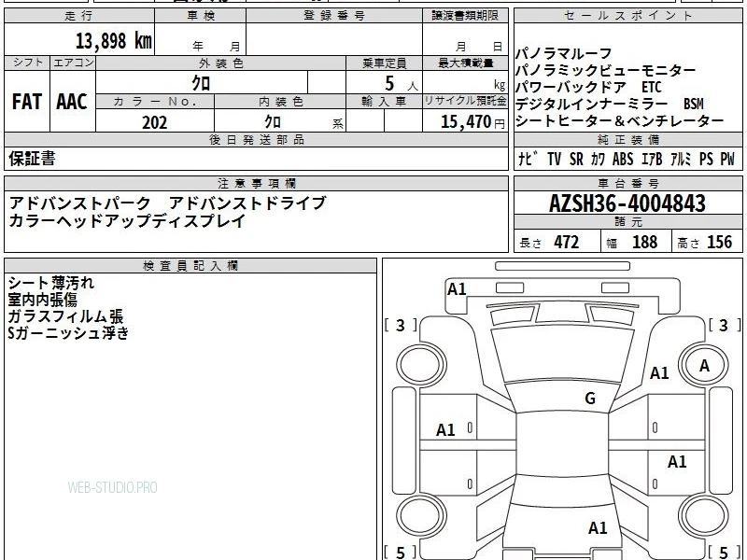Click PW in equipment row
The image size is (747, 560).
[727, 159]
